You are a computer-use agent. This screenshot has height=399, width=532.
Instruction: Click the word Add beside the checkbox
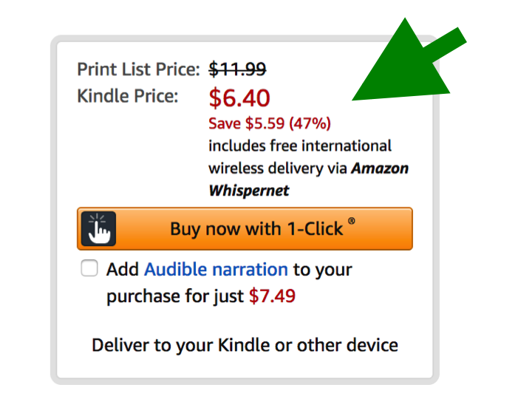pos(123,270)
